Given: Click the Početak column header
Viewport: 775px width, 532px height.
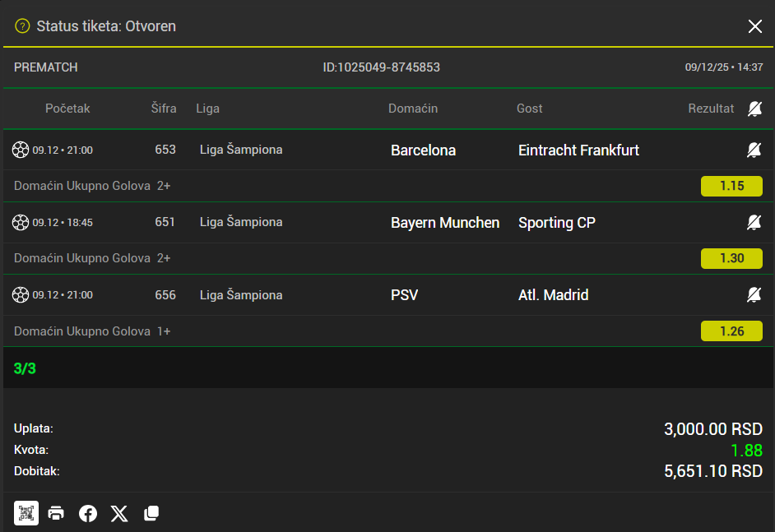Looking at the screenshot, I should tap(67, 109).
